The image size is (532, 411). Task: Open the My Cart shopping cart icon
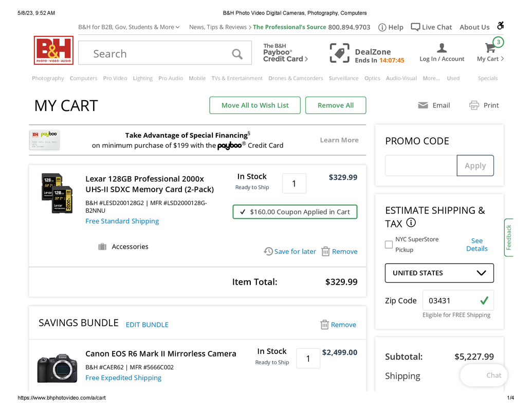click(x=490, y=48)
